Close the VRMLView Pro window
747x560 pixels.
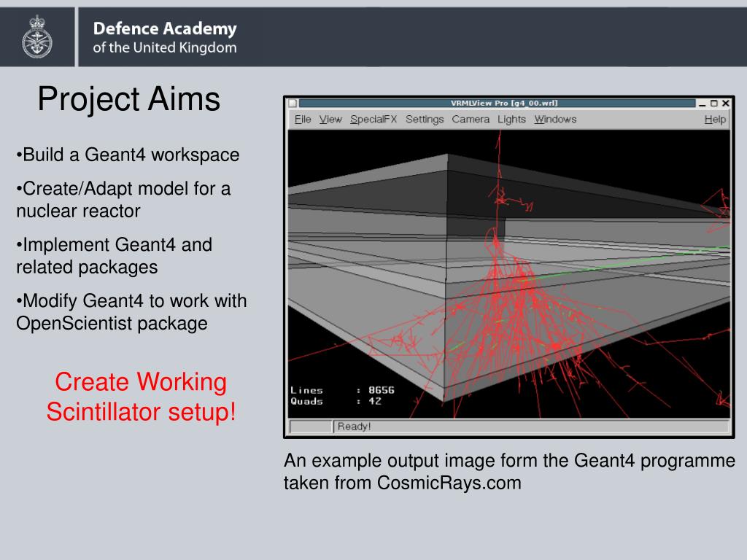pos(726,104)
